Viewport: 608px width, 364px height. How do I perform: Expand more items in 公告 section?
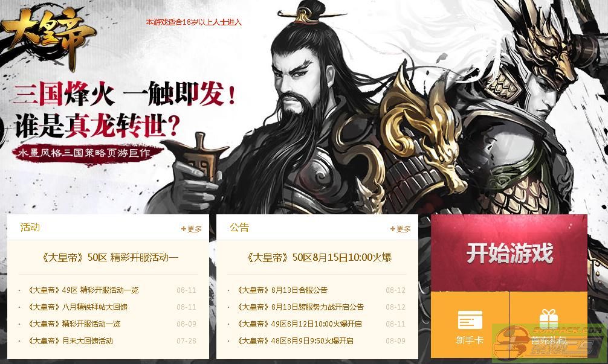pyautogui.click(x=401, y=229)
